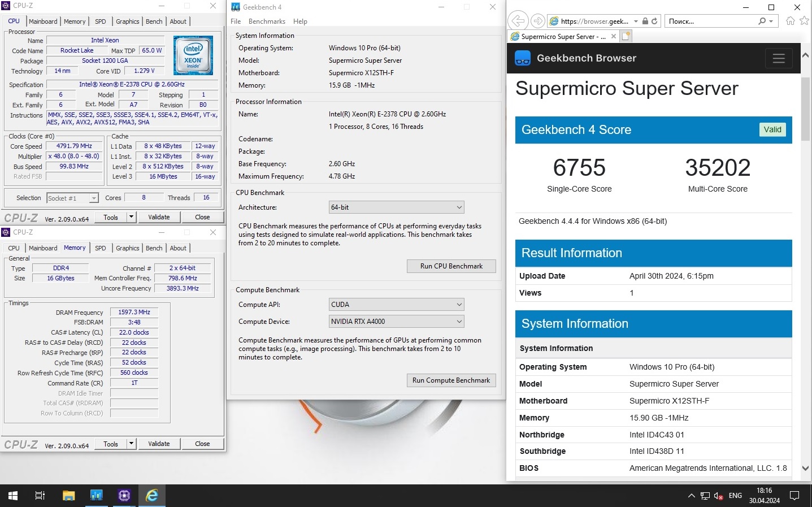Open the Geekbench Help menu
Viewport: 812px width, 507px height.
tap(300, 21)
